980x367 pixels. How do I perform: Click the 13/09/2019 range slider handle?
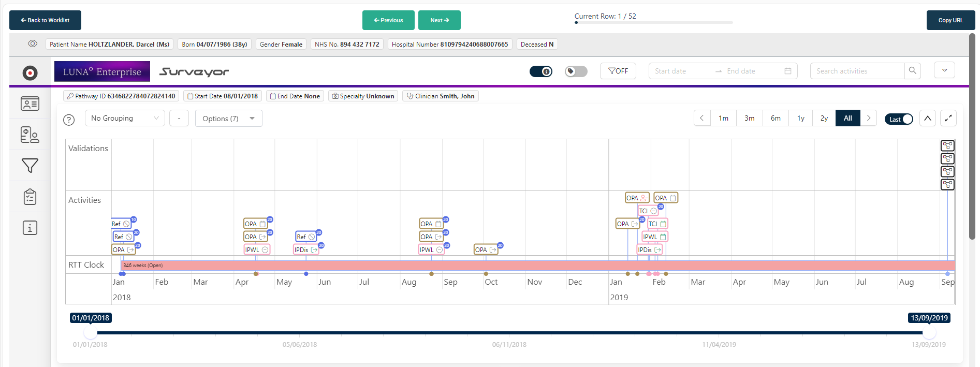click(929, 333)
